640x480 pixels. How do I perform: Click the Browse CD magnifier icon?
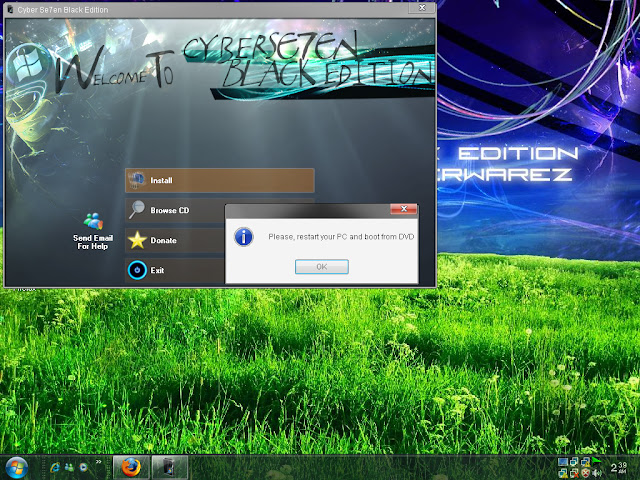tap(137, 210)
